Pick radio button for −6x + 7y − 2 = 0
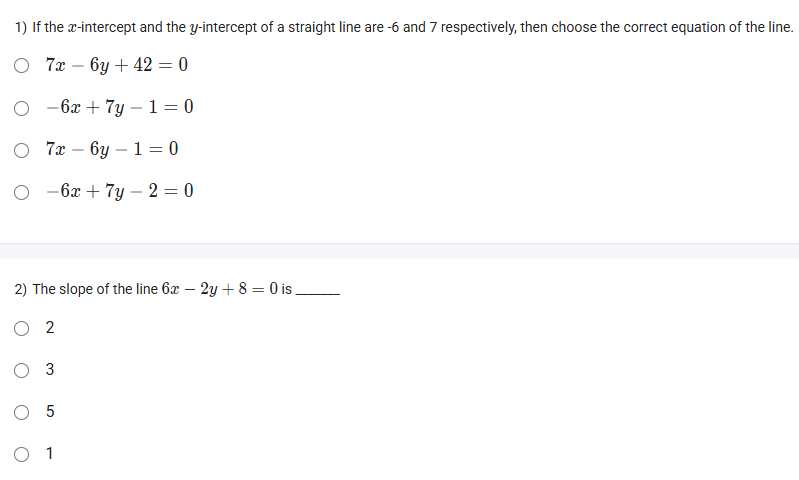 22,191
